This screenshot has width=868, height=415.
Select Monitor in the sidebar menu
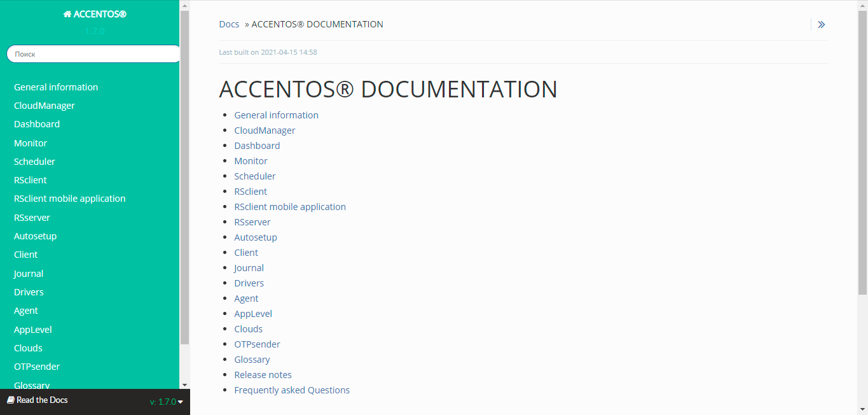pyautogui.click(x=31, y=143)
